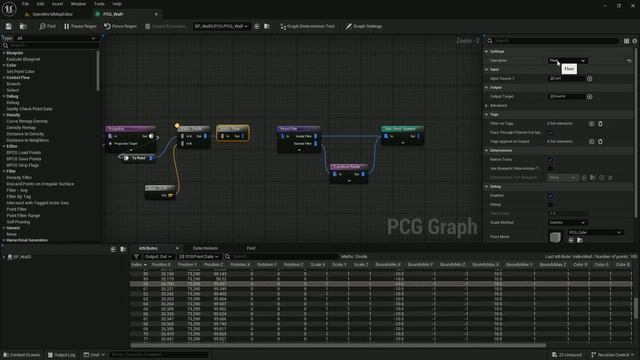Collapse the Filter palette category

4,171
